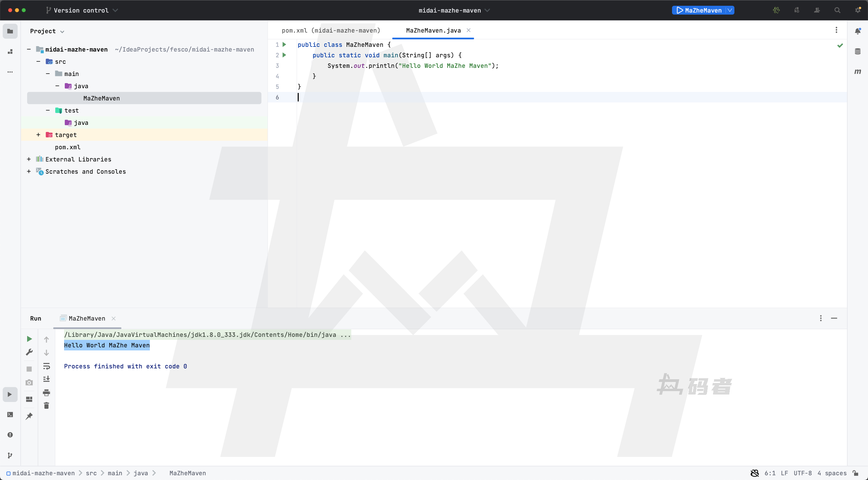Expand External Libraries node
Screen dimensions: 868x480
[29, 159]
